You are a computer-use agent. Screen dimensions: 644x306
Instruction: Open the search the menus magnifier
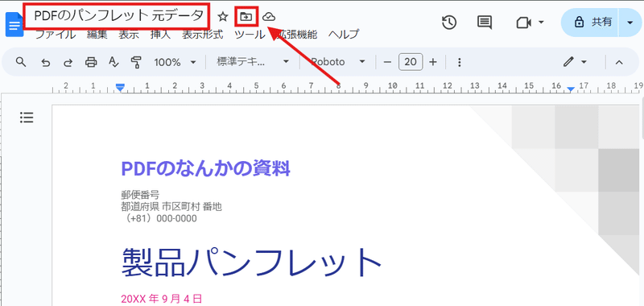(21, 62)
